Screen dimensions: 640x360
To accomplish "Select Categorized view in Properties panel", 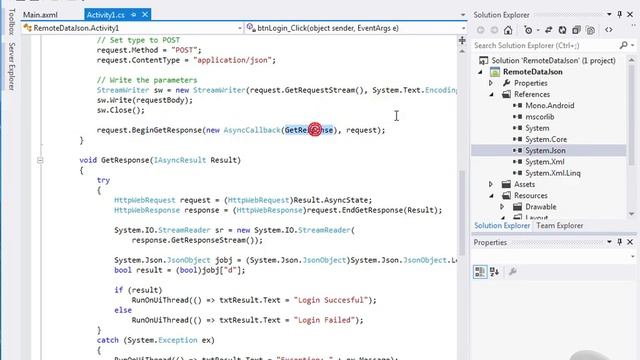I will tap(480, 272).
